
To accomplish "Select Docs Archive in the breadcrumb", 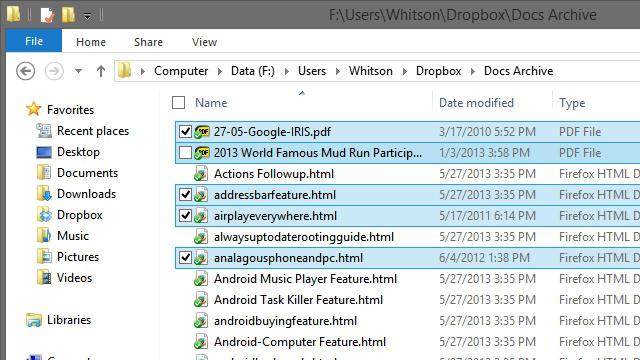I will pos(518,71).
